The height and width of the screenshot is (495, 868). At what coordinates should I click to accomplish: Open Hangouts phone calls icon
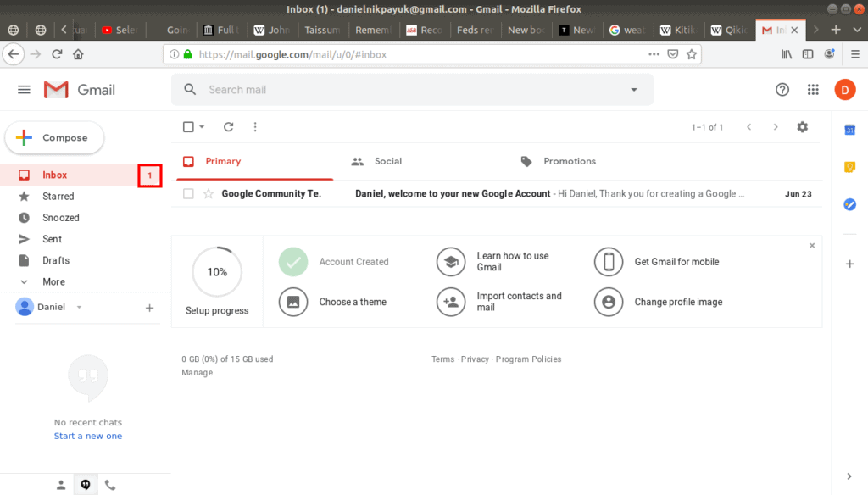[x=110, y=486]
